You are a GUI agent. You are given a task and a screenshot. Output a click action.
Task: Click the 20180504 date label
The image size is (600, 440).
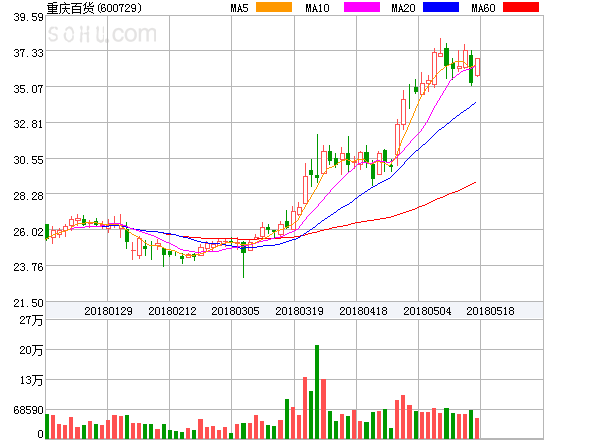pos(427,311)
